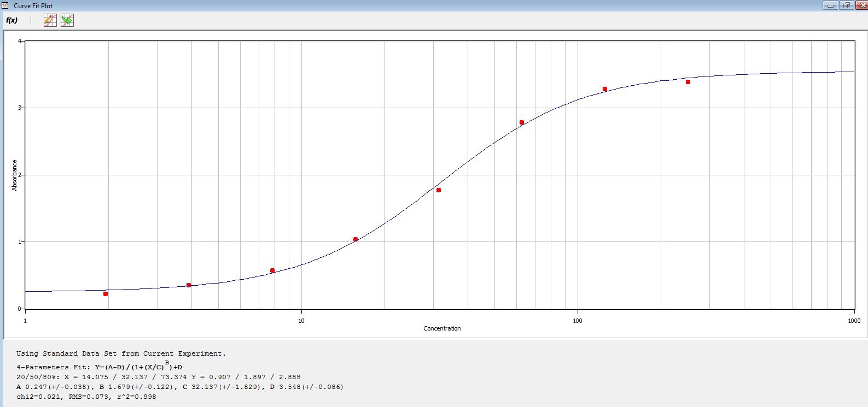Minimize the Curve Fit Plot window
Image resolution: width=868 pixels, height=407 pixels.
pyautogui.click(x=831, y=5)
